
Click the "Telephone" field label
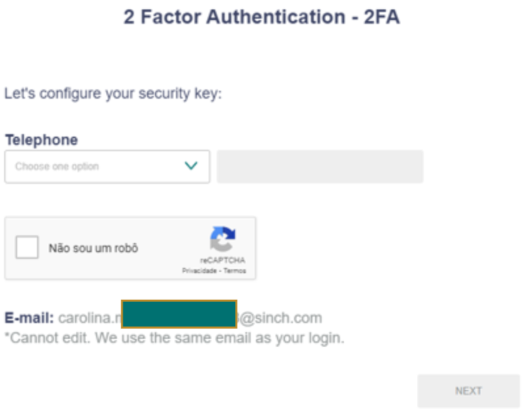click(x=41, y=140)
